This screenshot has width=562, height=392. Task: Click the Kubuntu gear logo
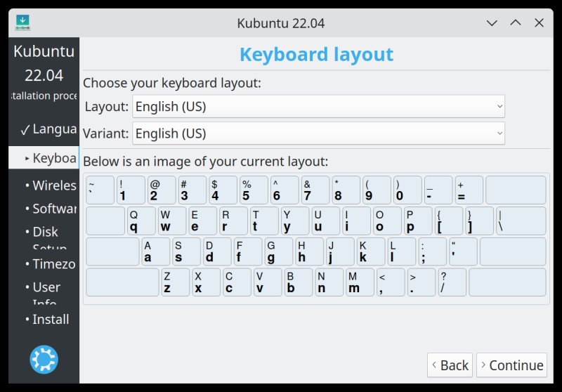pyautogui.click(x=44, y=359)
